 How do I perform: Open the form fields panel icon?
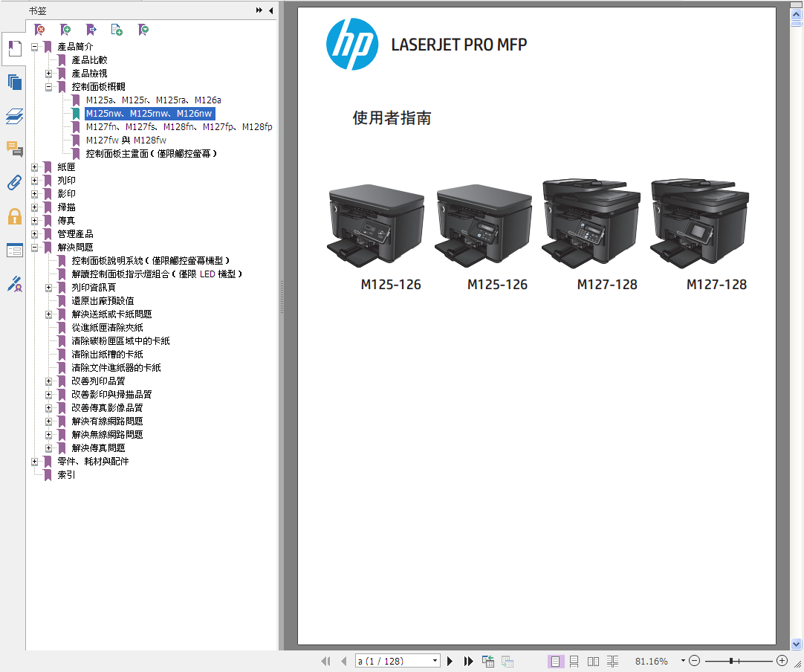point(14,250)
